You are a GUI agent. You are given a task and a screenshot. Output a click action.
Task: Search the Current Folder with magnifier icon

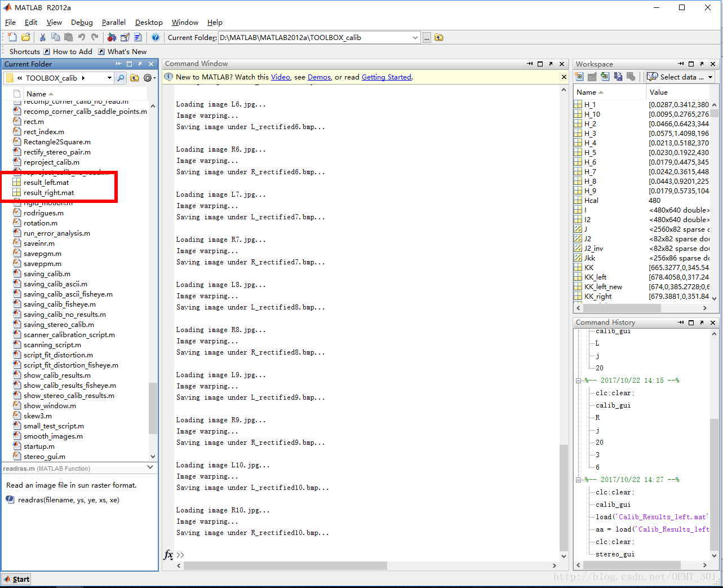pos(121,78)
